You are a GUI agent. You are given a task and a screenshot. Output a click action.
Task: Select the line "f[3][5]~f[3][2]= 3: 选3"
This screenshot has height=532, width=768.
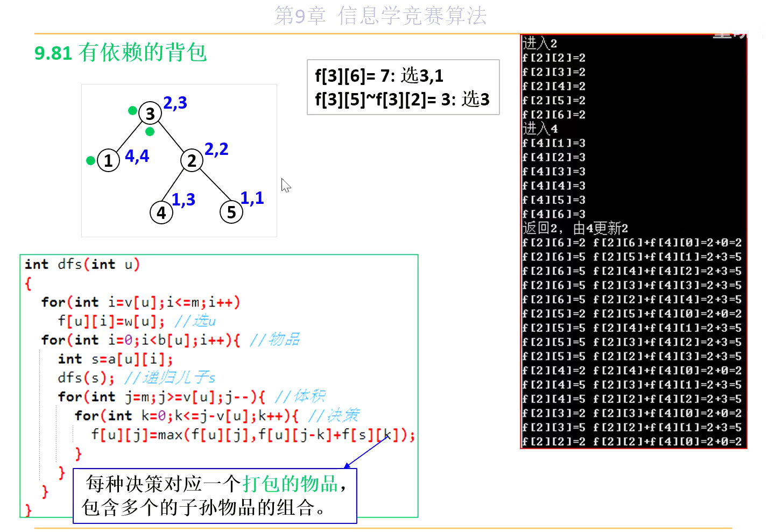coord(403,99)
